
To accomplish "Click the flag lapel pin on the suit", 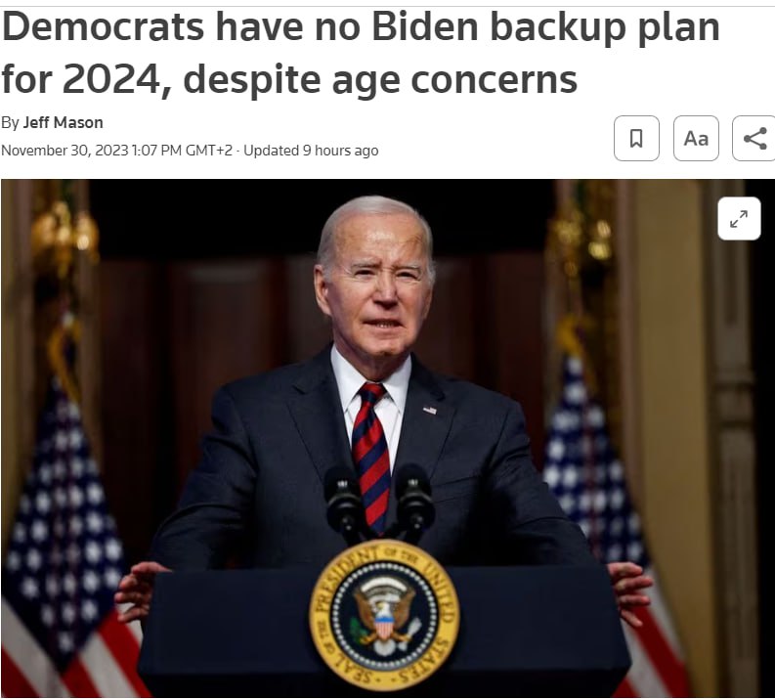I will [430, 410].
